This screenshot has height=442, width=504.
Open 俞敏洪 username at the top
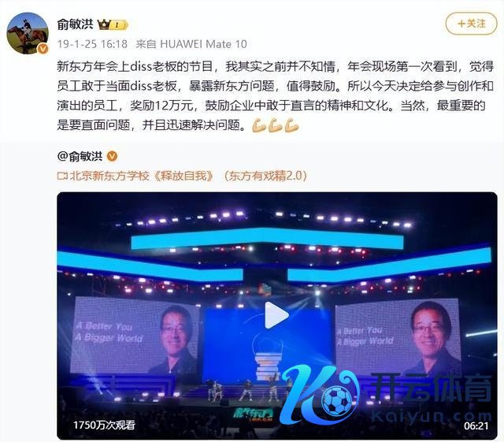pos(76,24)
